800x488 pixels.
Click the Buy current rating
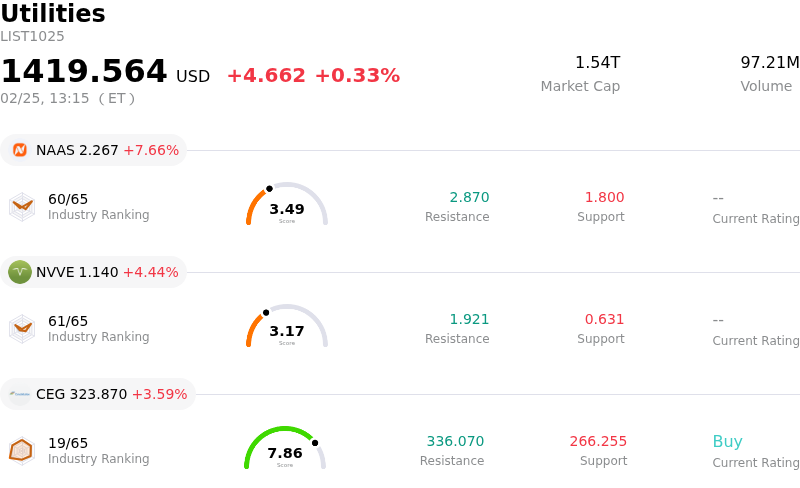tap(727, 442)
